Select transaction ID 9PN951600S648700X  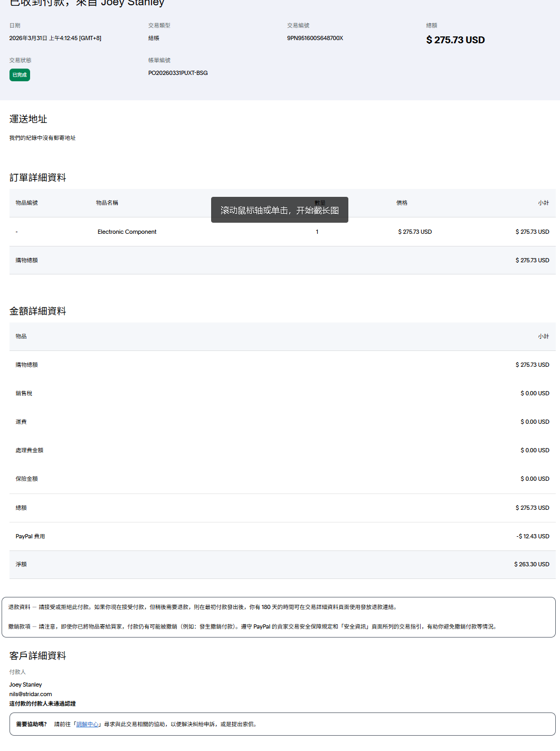pos(315,38)
